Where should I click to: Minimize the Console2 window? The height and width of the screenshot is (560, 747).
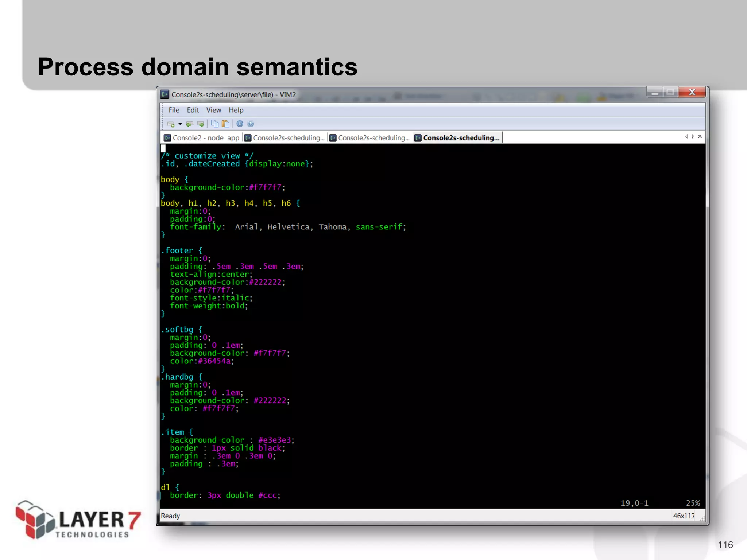pos(655,93)
